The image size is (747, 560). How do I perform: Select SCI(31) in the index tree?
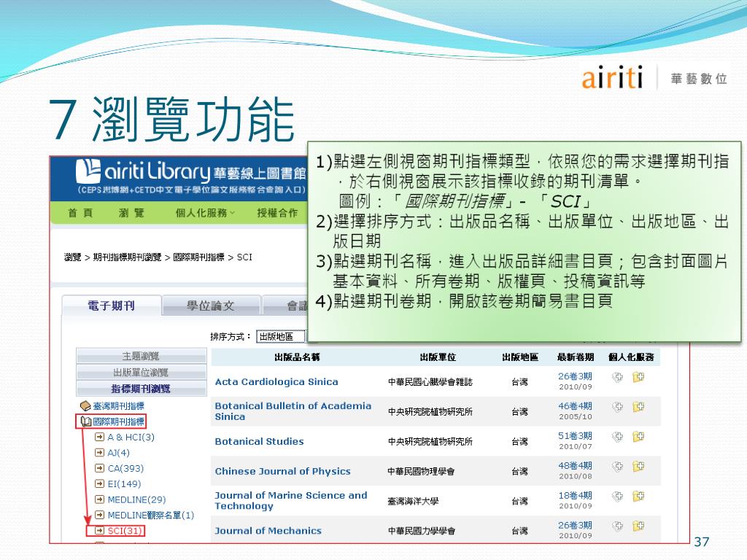tap(125, 531)
